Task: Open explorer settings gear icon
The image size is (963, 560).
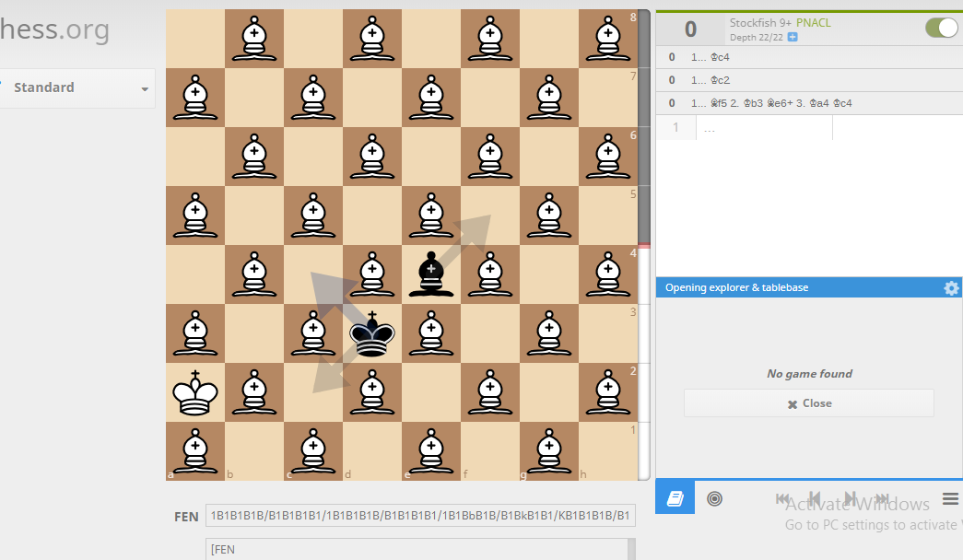Action: (x=951, y=288)
